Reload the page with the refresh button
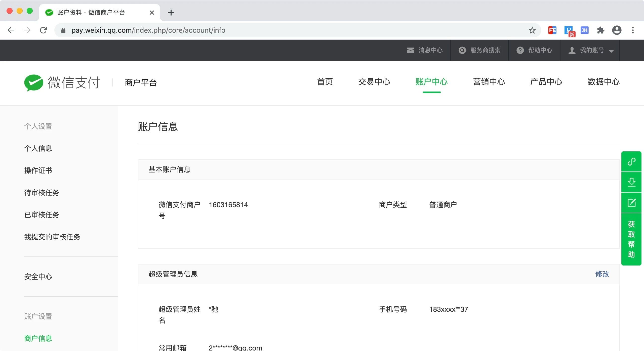644x351 pixels. click(x=44, y=30)
